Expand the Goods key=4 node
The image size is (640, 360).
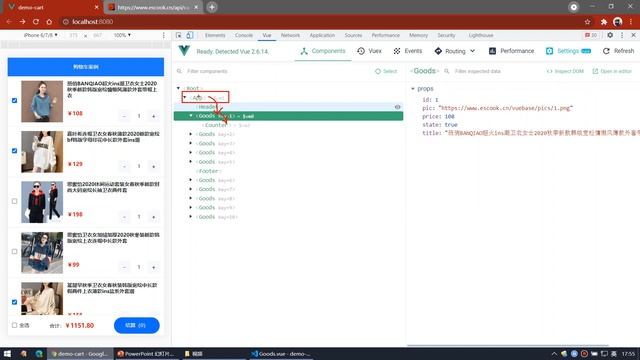click(191, 153)
